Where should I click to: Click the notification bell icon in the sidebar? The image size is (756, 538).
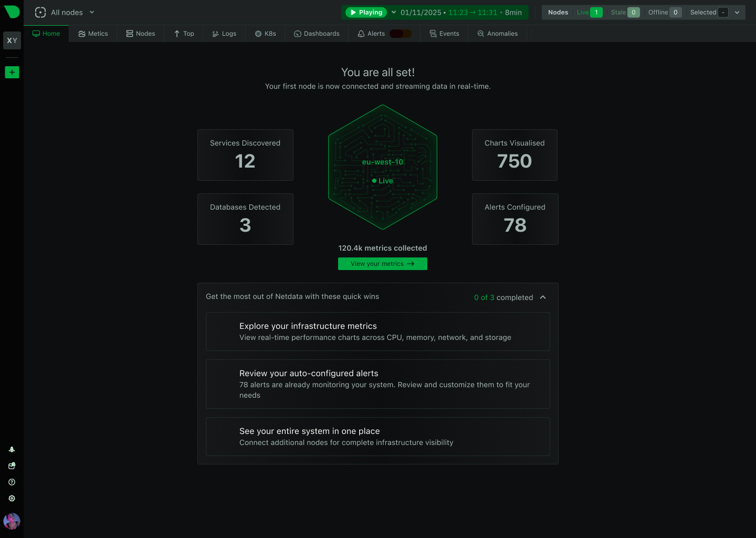click(12, 449)
